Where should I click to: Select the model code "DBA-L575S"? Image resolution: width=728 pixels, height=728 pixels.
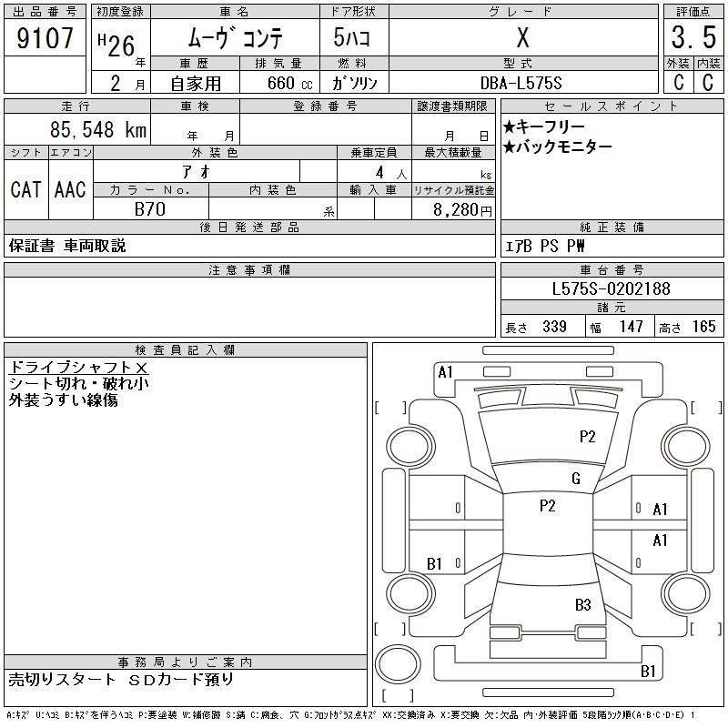click(x=521, y=83)
